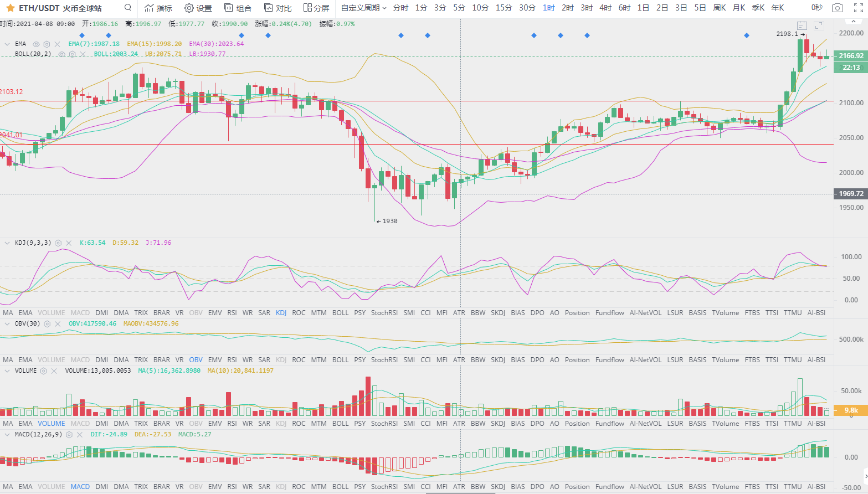Select the 4时 timeframe
The height and width of the screenshot is (494, 868).
605,8
